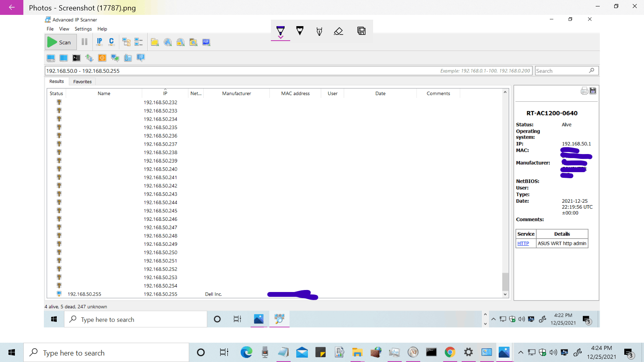Sort by the IP column header

165,93
